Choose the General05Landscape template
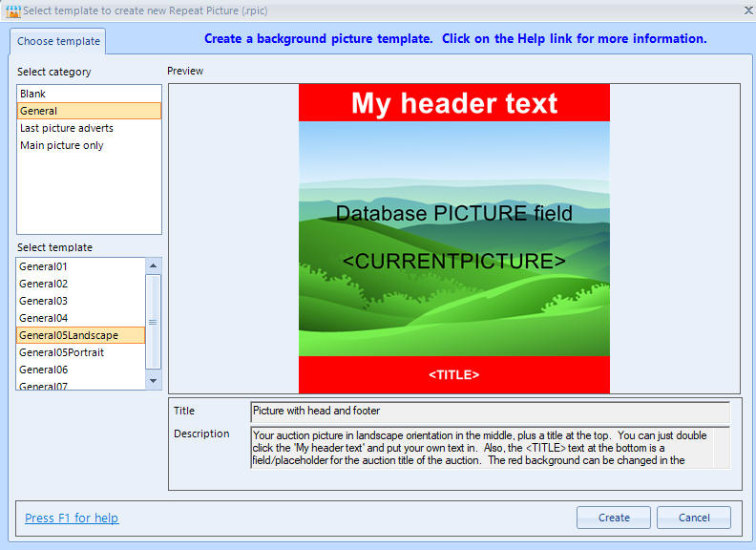The width and height of the screenshot is (756, 550). click(x=80, y=335)
